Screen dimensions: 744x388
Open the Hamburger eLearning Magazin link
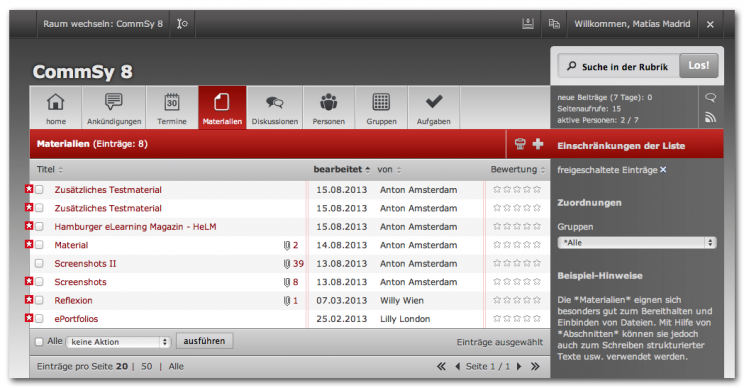click(x=135, y=227)
